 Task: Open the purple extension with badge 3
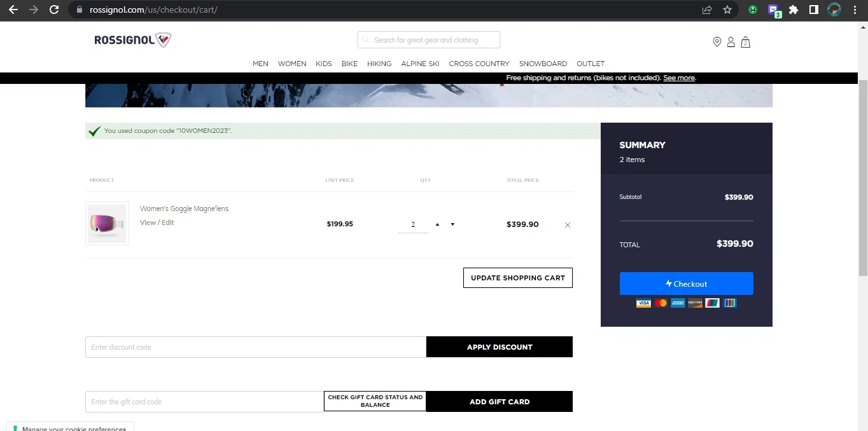774,10
